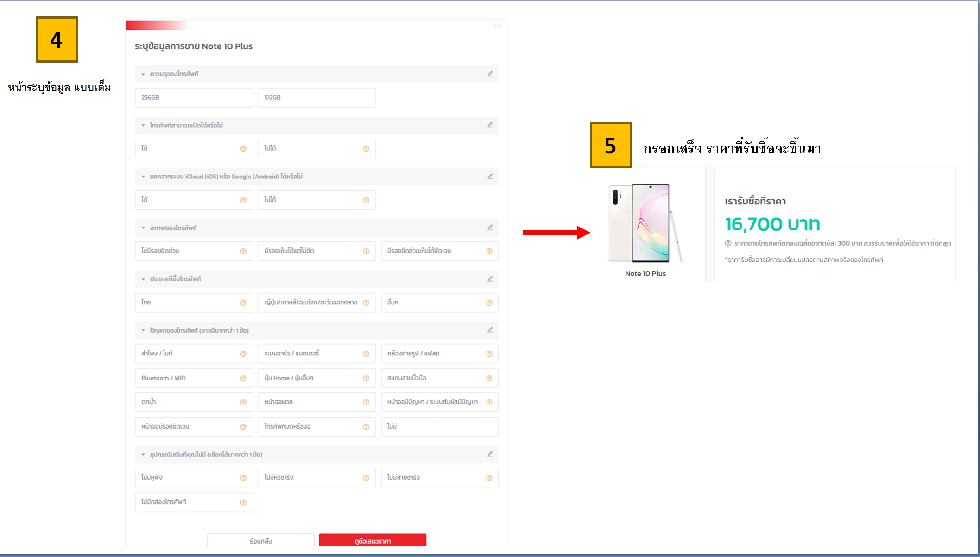Screen dimensions: 980x557
Task: Click the red progress bar at form top
Action: [x=156, y=25]
